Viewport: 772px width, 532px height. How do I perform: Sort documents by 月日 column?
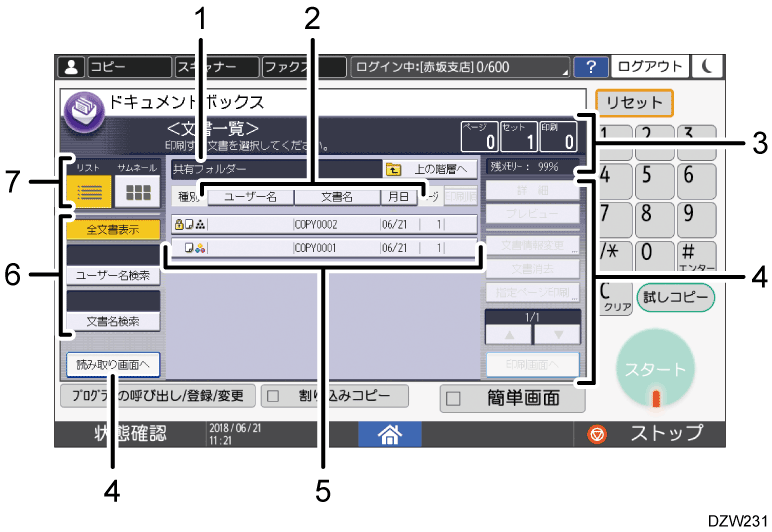click(x=394, y=197)
